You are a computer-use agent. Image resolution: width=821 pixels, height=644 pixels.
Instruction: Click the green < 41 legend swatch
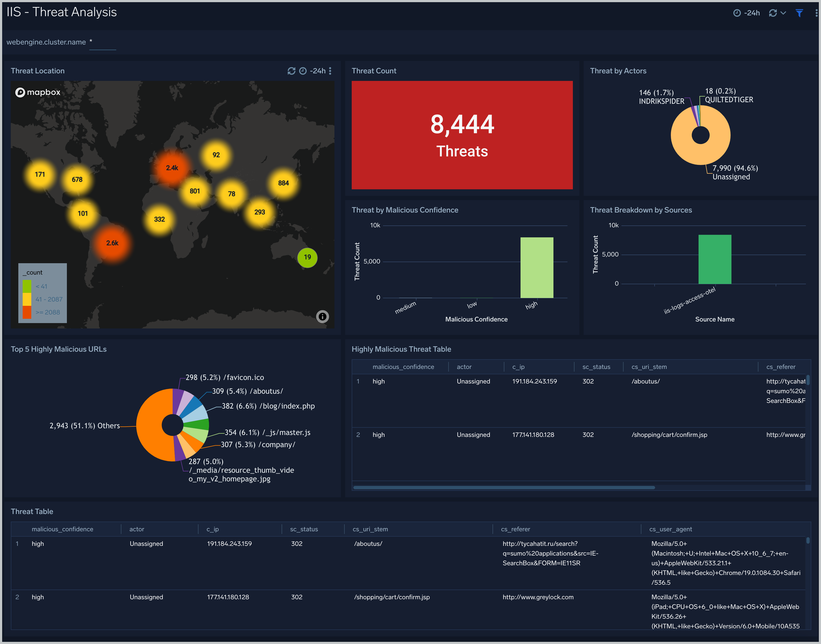click(27, 286)
